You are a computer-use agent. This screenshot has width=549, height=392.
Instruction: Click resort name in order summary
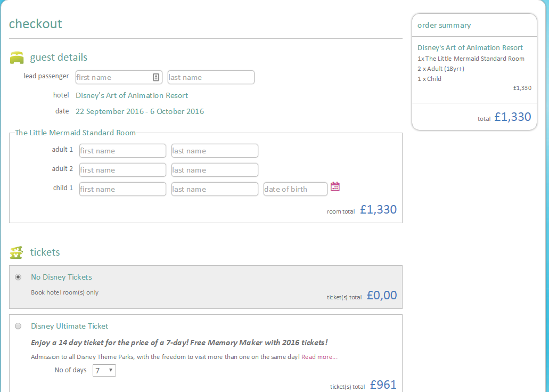(470, 47)
